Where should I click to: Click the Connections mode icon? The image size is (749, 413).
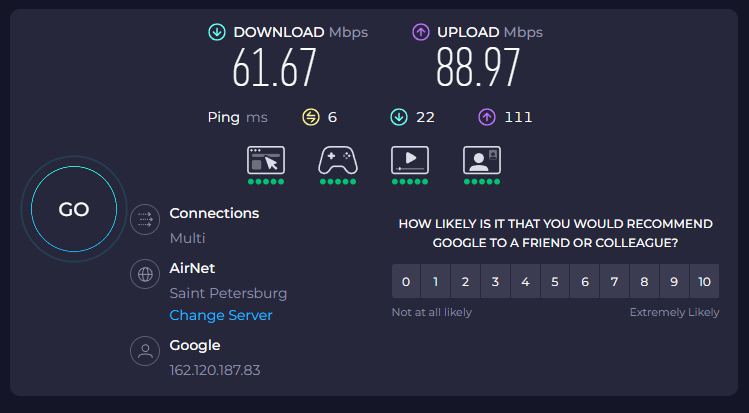tap(146, 219)
